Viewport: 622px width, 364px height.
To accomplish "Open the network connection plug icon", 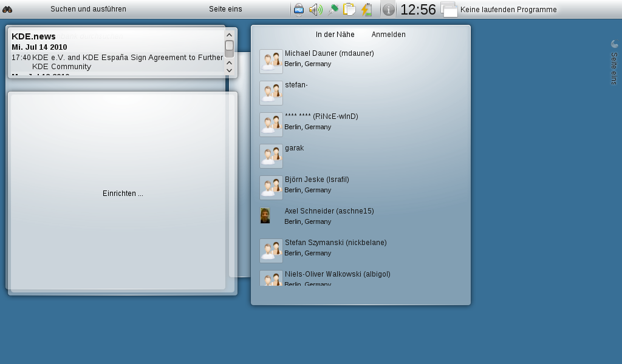I will click(x=333, y=9).
